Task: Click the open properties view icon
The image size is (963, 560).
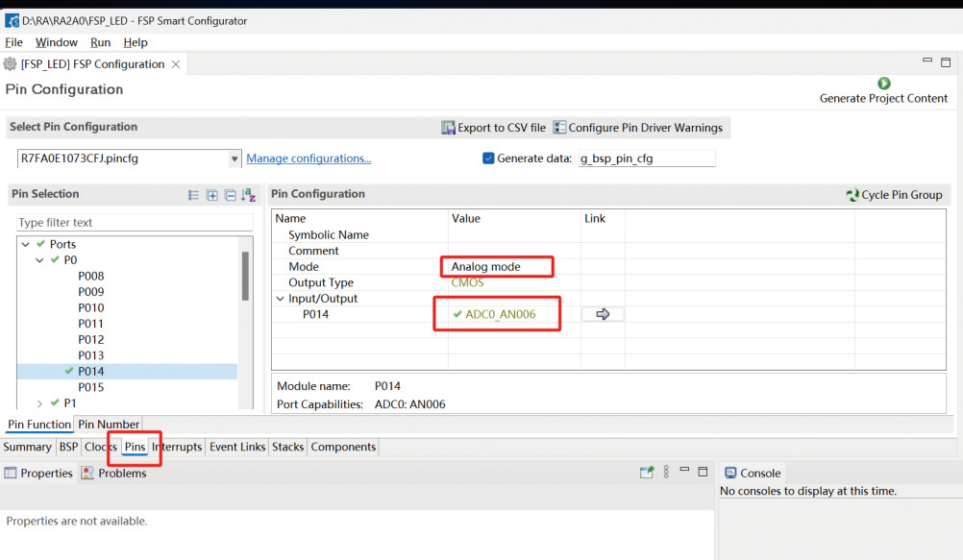Action: click(647, 473)
